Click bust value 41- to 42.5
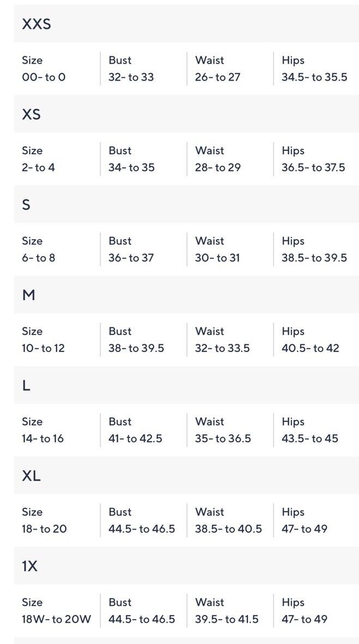359x644 pixels. click(136, 439)
